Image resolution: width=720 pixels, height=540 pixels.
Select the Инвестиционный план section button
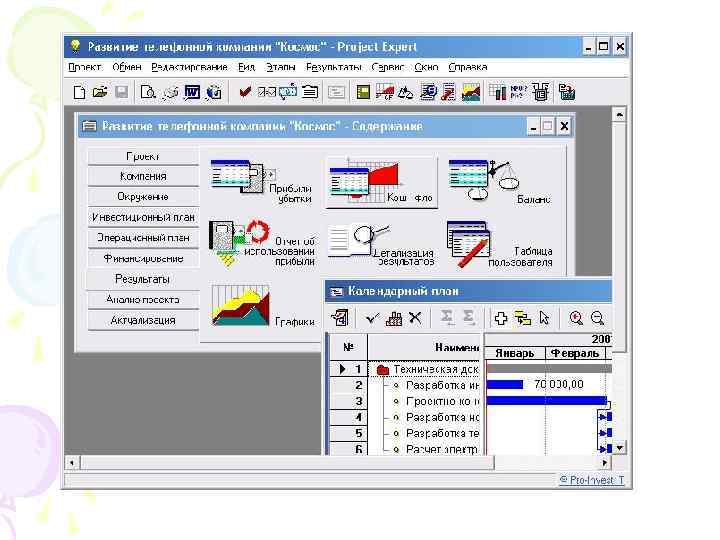point(143,217)
